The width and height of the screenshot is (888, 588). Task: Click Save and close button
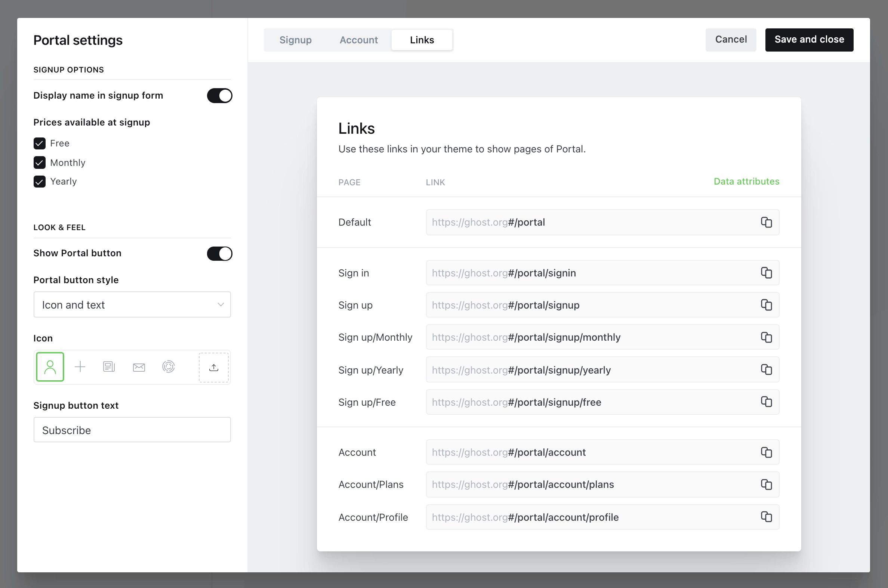point(809,39)
